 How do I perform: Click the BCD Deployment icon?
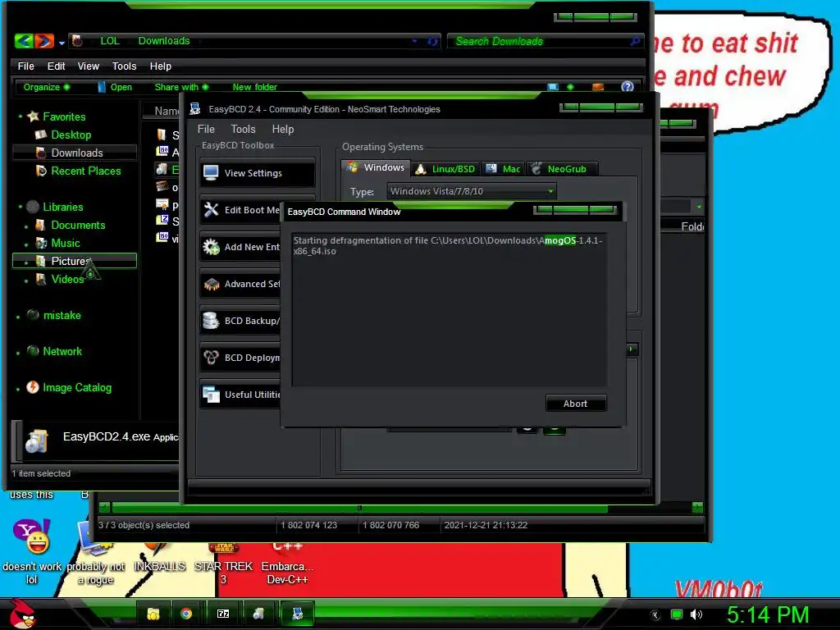tap(211, 358)
